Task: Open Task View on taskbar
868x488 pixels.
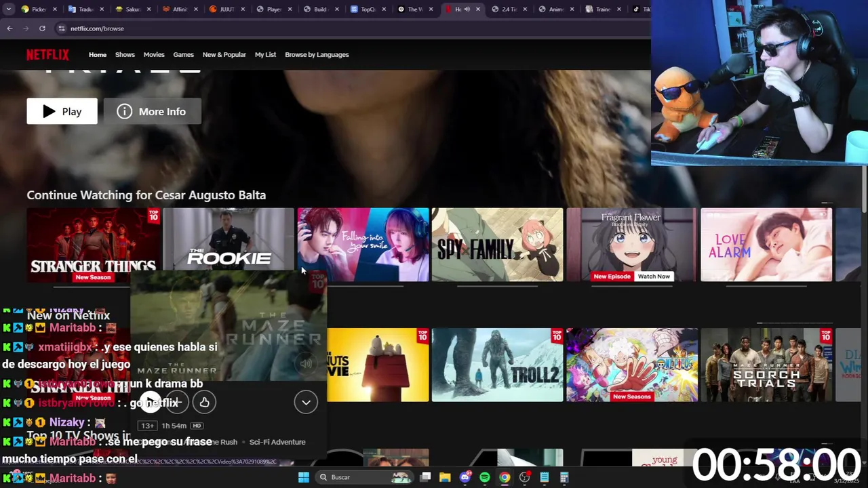Action: pos(425,477)
